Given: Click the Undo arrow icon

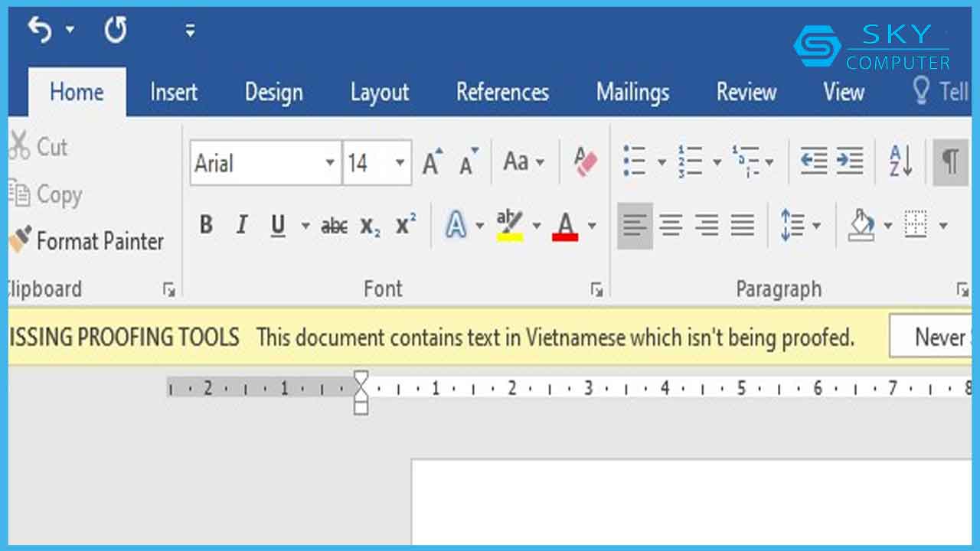Looking at the screenshot, I should tap(40, 30).
